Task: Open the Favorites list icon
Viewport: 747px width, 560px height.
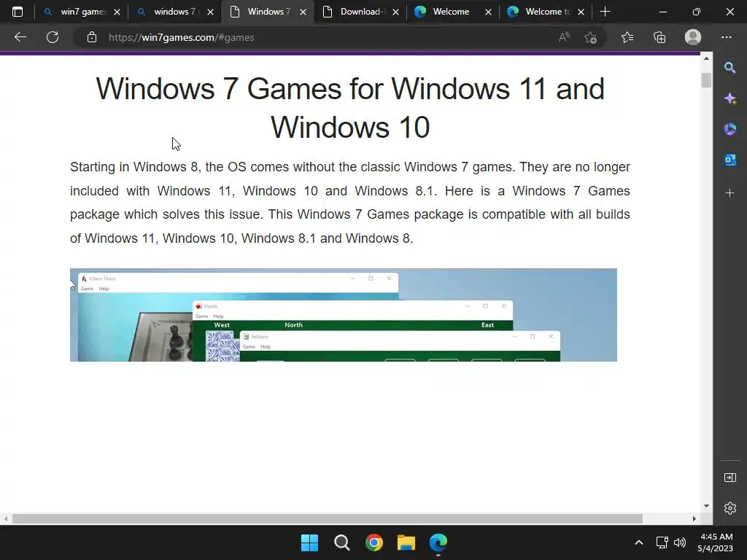Action: point(627,37)
